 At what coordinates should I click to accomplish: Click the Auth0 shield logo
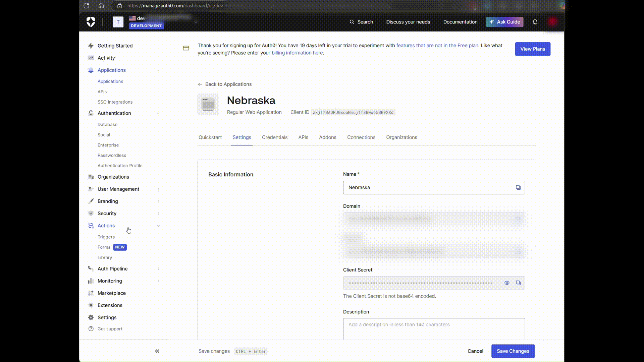point(91,22)
